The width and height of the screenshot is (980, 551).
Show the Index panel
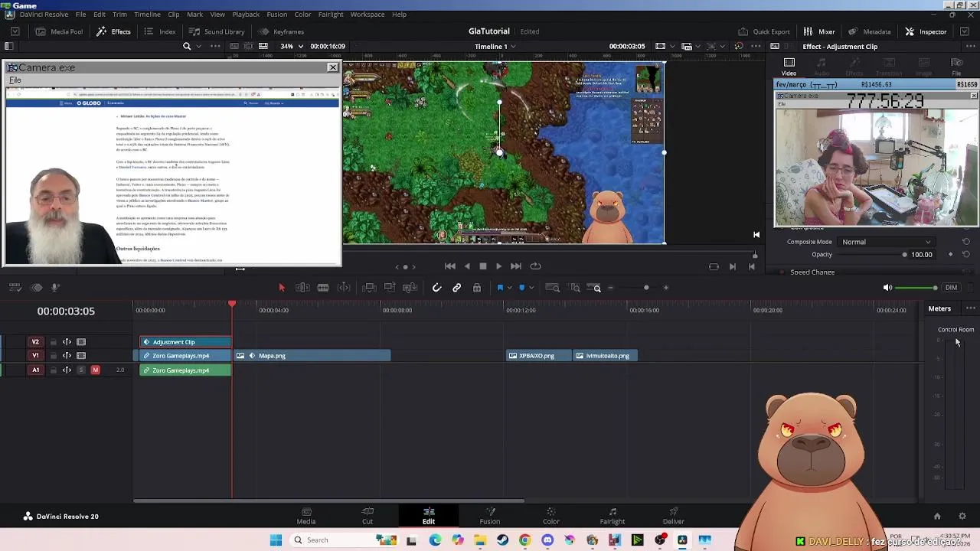click(x=160, y=31)
